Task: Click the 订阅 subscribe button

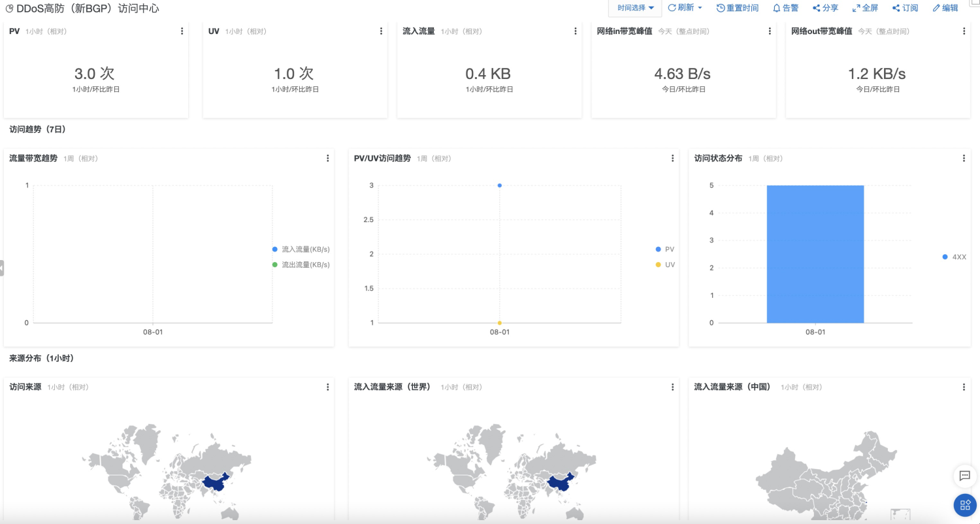Action: tap(905, 8)
